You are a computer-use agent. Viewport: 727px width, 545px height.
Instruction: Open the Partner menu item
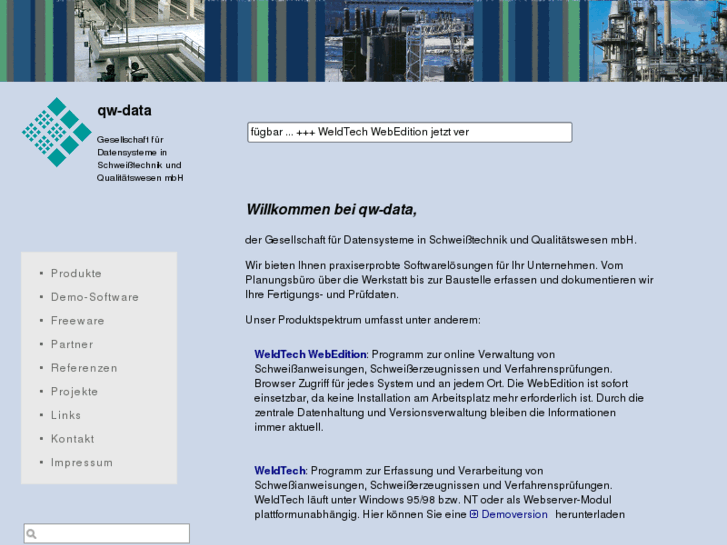tap(72, 344)
